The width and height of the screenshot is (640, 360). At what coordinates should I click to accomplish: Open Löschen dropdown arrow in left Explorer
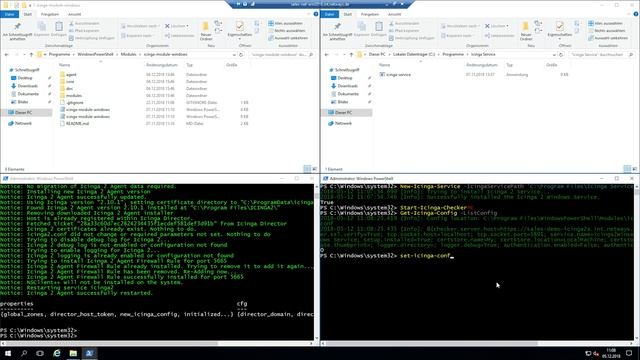coord(187,26)
